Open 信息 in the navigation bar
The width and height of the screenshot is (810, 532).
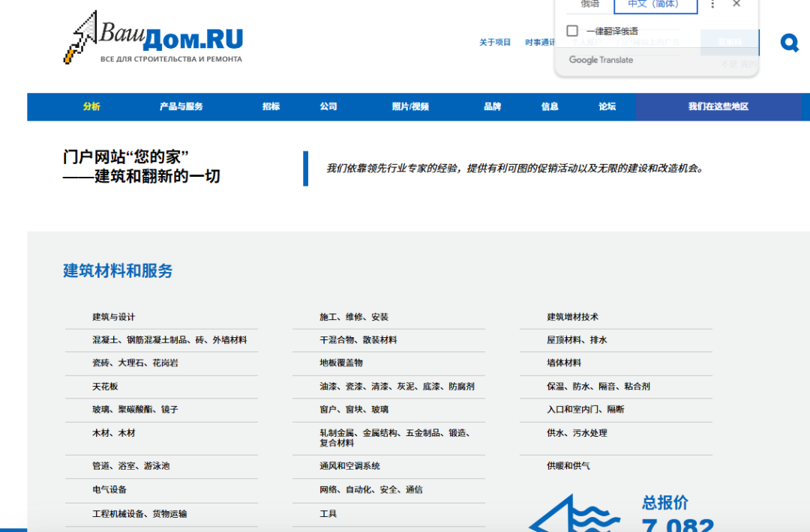point(550,107)
